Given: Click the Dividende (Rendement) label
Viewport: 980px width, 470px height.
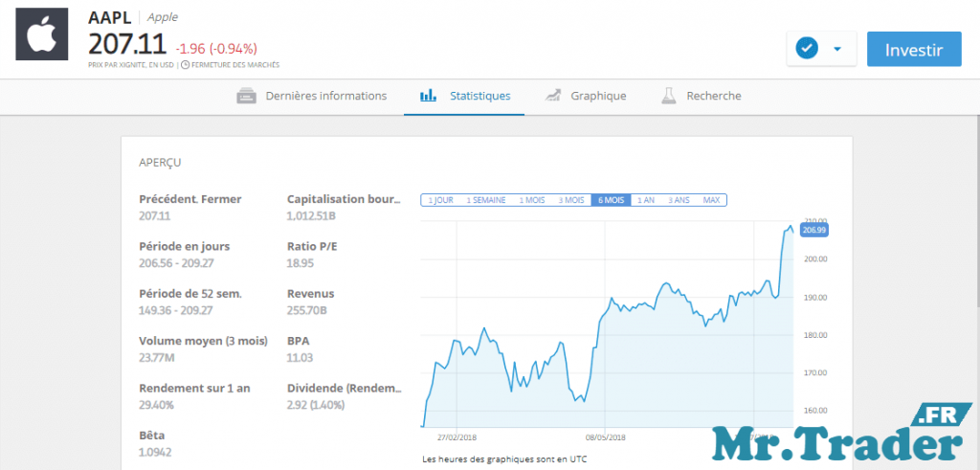Looking at the screenshot, I should [345, 388].
